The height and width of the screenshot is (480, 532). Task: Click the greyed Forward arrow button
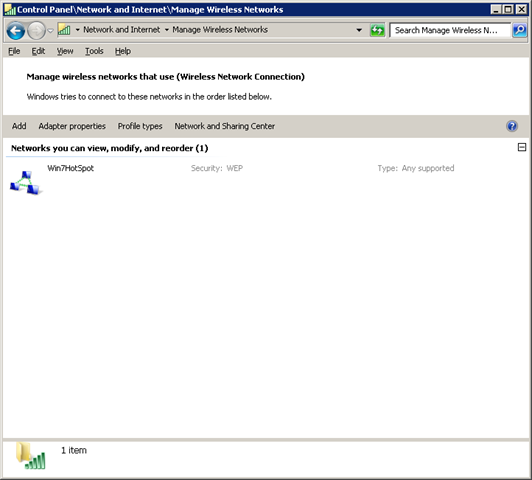click(x=36, y=31)
